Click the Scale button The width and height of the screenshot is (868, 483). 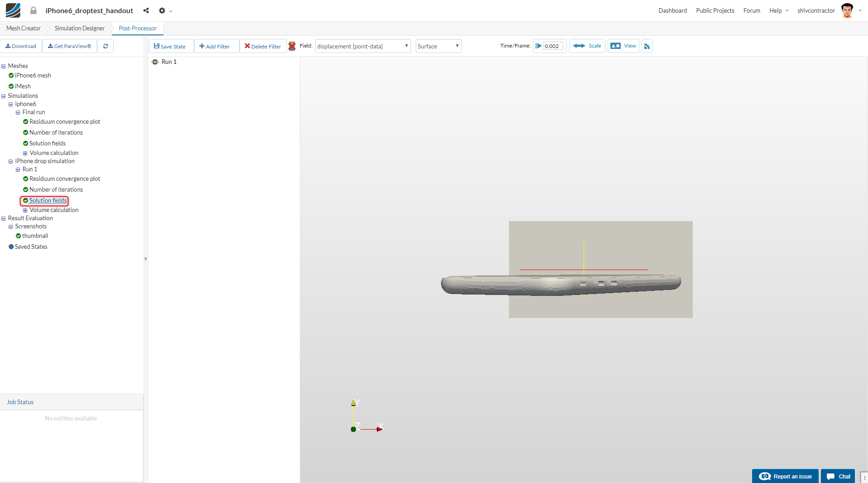587,46
